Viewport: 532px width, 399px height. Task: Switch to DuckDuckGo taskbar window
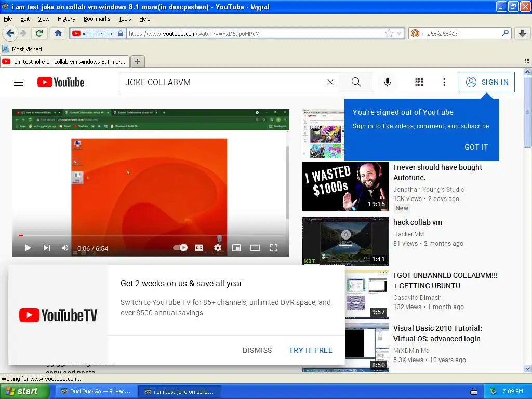[x=96, y=391]
